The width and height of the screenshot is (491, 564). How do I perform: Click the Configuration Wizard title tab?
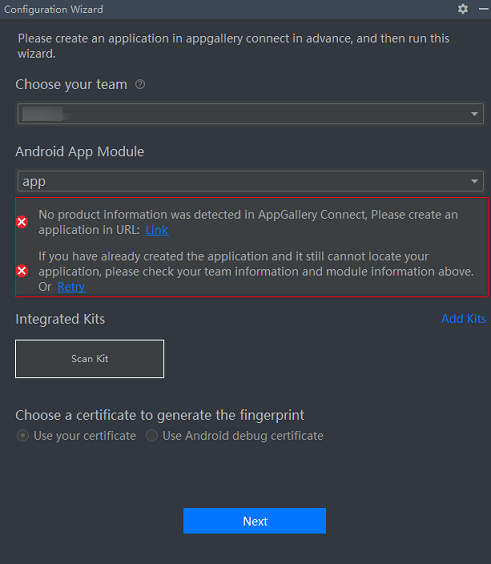click(54, 9)
